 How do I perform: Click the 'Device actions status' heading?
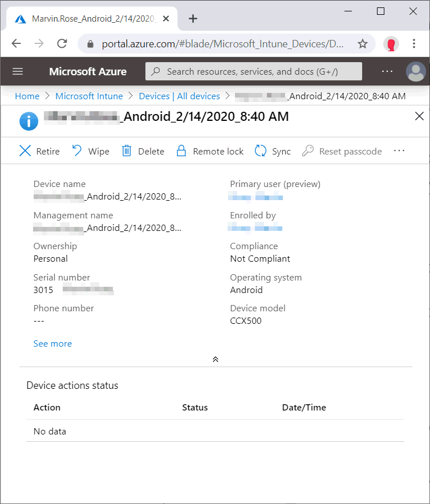click(72, 385)
